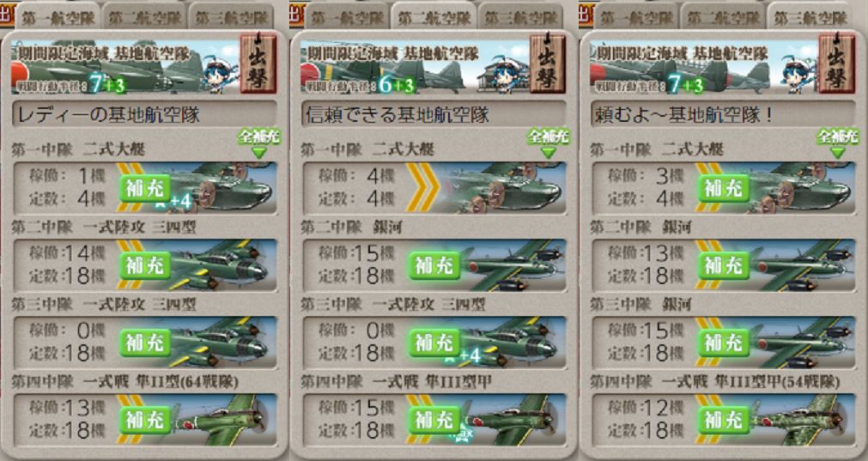Click the 出撃 wooden sign in second air corps panel
This screenshot has width=868, height=461.
(x=548, y=64)
